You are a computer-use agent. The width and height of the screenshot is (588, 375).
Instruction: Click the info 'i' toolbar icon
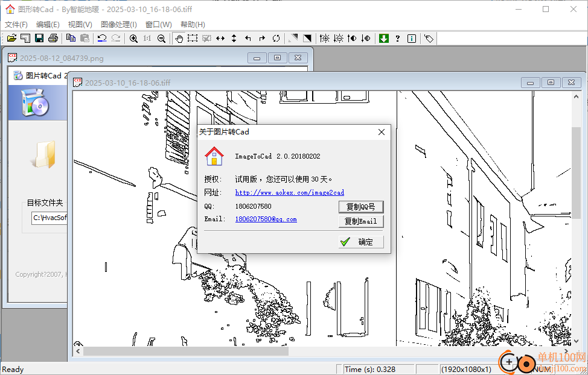coord(412,38)
